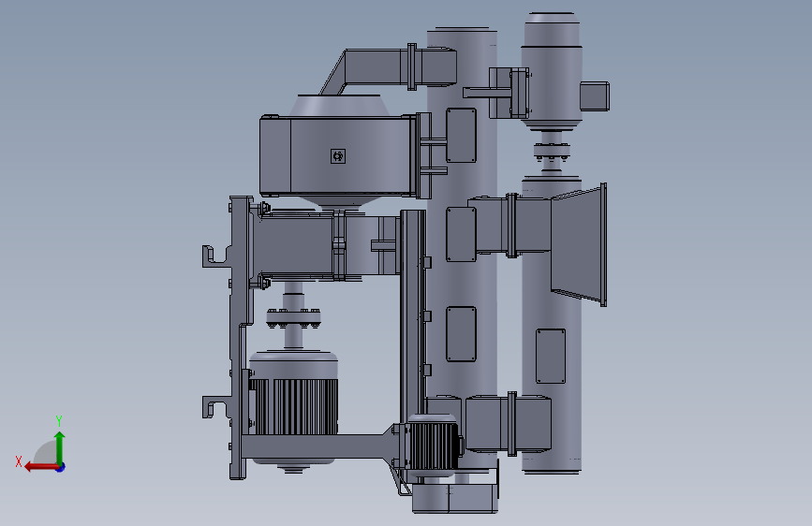This screenshot has width=812, height=526.
Task: Click the green Y axis arrow of the triad
Action: [60, 448]
